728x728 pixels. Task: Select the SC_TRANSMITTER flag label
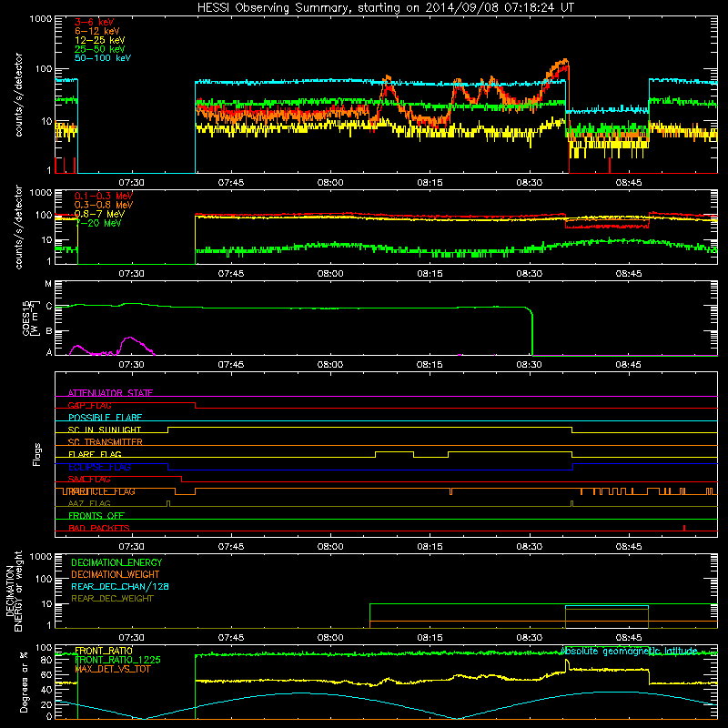click(x=105, y=442)
